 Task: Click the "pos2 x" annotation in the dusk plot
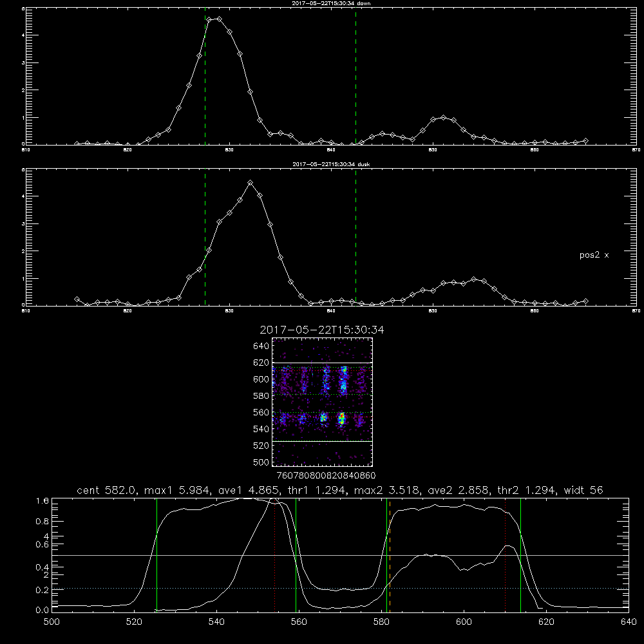coord(594,255)
